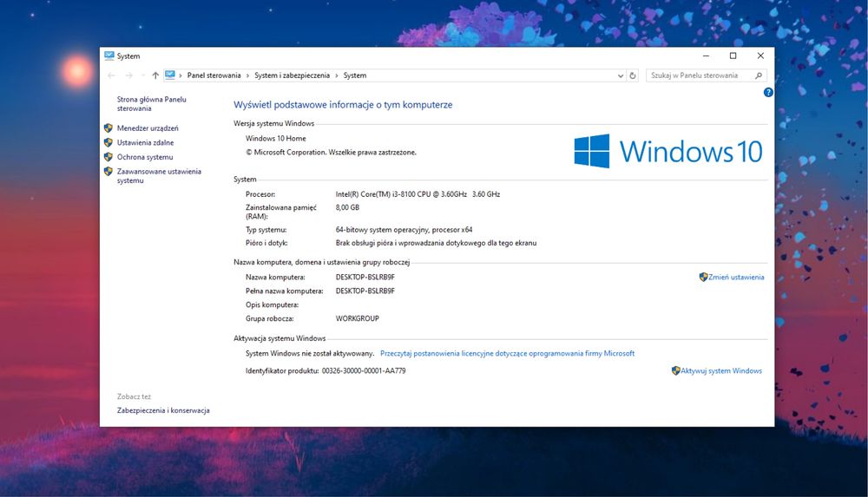Image resolution: width=868 pixels, height=497 pixels.
Task: Expand chevron after System i zabezpieczenia breadcrumb
Action: point(336,75)
